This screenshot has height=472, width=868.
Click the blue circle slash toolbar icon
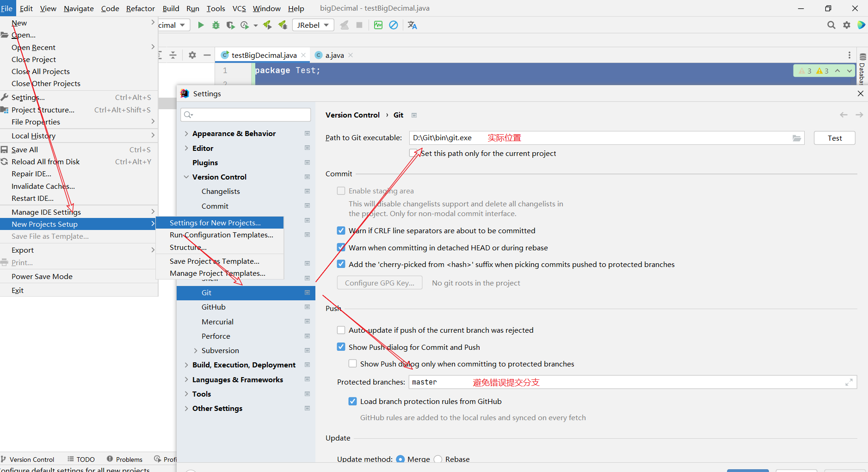click(394, 25)
